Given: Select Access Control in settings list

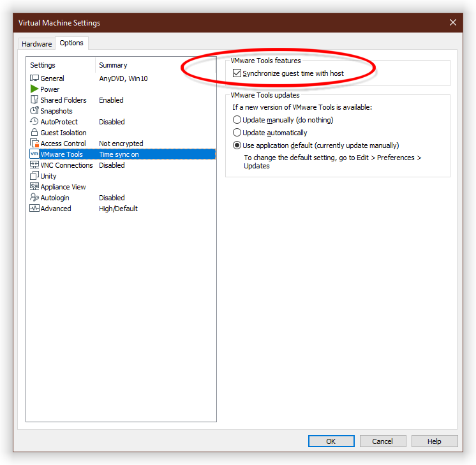Looking at the screenshot, I should click(63, 144).
